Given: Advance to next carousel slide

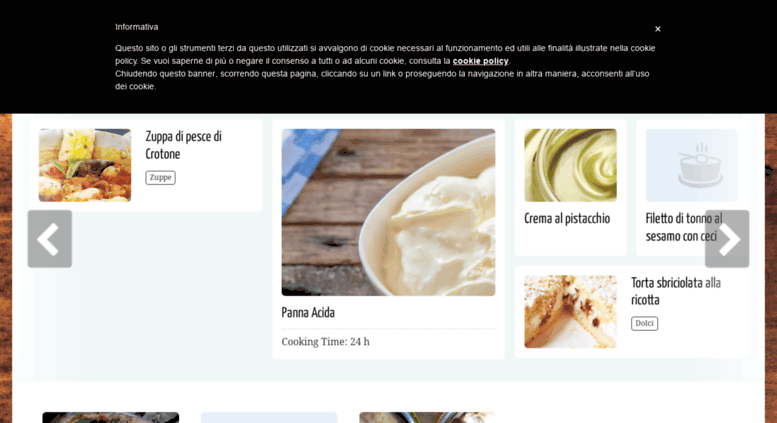Looking at the screenshot, I should click(727, 239).
